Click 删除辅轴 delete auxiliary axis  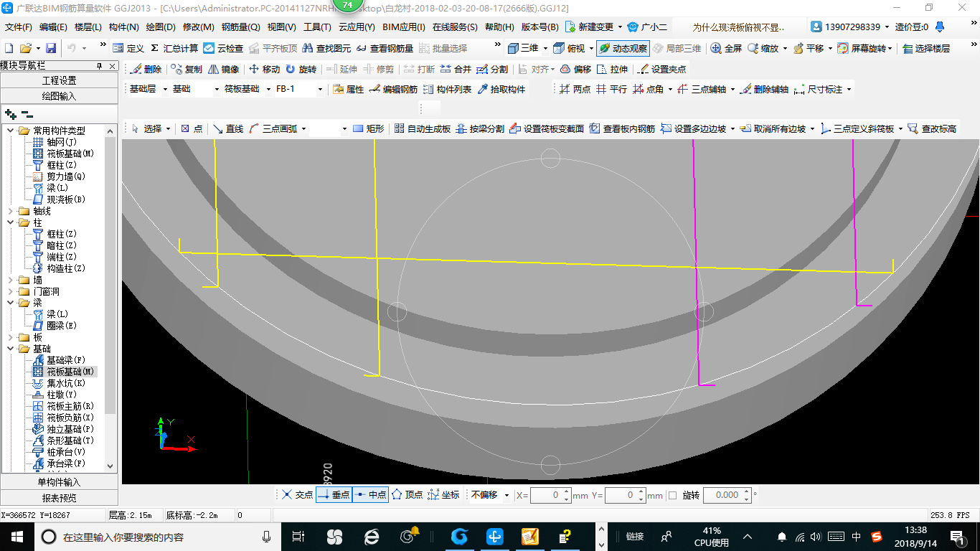[764, 90]
